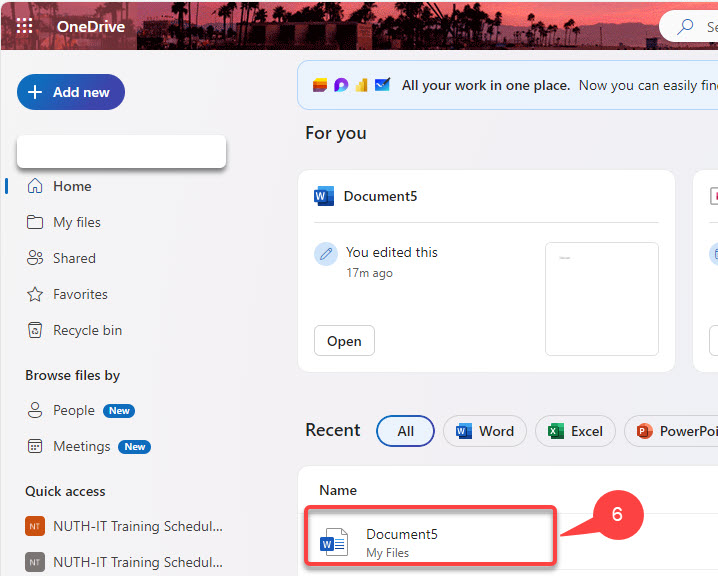Open the Recycle bin

click(x=87, y=330)
